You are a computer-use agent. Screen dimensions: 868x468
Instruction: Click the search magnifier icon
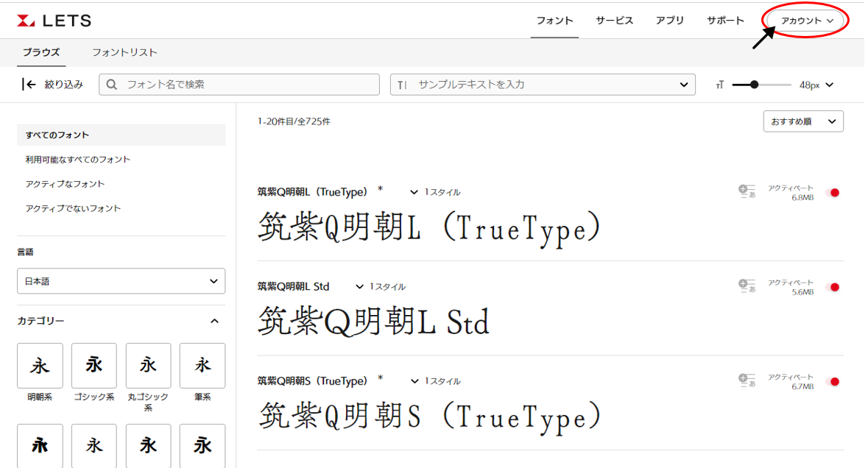[111, 85]
